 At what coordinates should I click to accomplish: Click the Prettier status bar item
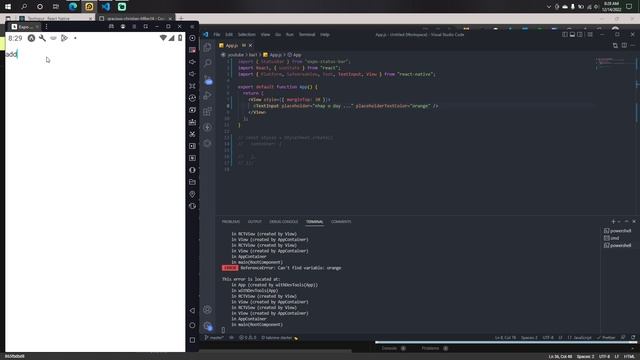pyautogui.click(x=606, y=338)
